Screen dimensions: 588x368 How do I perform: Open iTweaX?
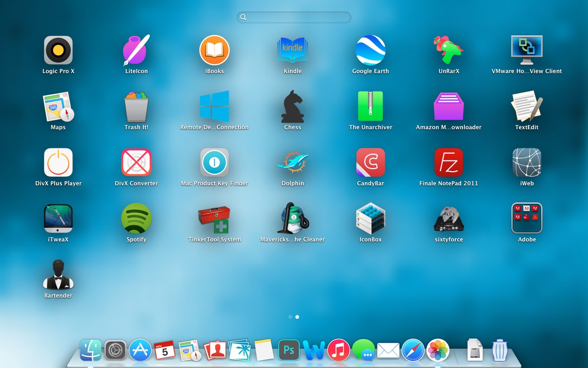(58, 218)
